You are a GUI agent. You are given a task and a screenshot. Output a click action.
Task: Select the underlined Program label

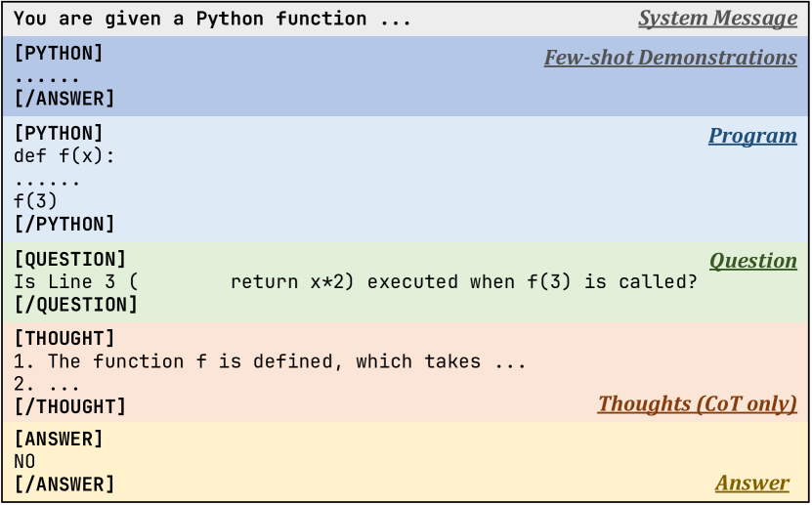click(752, 136)
